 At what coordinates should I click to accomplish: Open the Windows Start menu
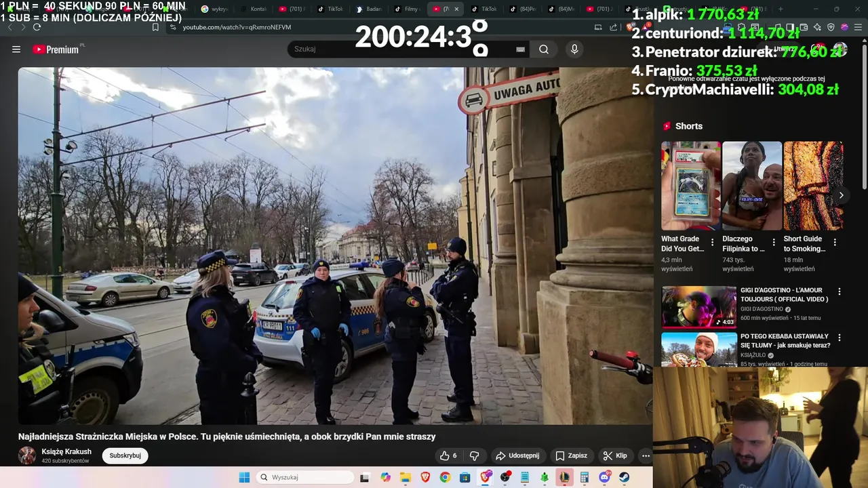click(x=244, y=477)
